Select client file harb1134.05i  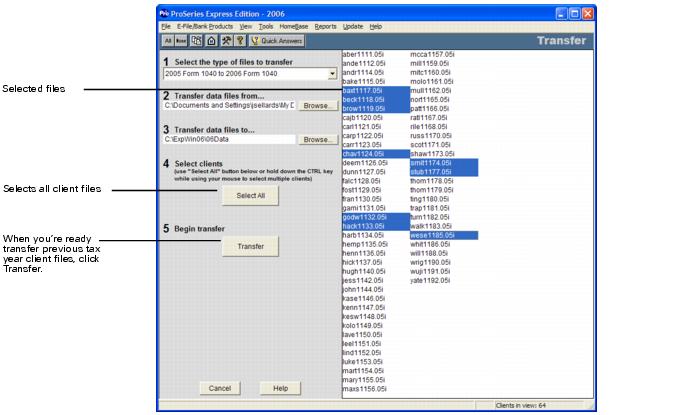pos(363,235)
